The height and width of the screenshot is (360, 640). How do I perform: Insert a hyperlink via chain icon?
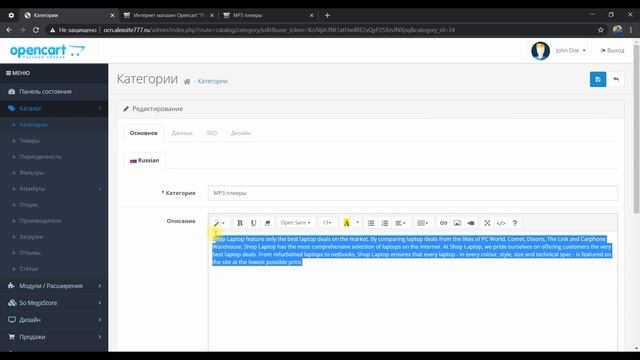coord(443,223)
